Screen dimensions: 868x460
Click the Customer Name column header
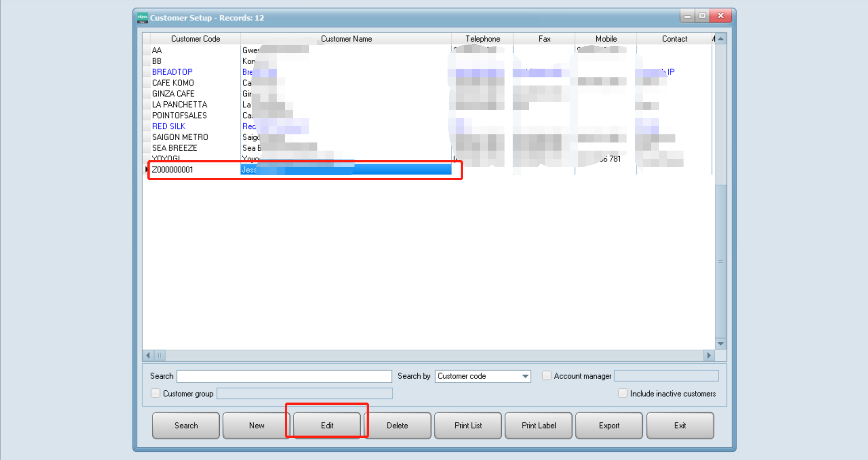(x=346, y=38)
